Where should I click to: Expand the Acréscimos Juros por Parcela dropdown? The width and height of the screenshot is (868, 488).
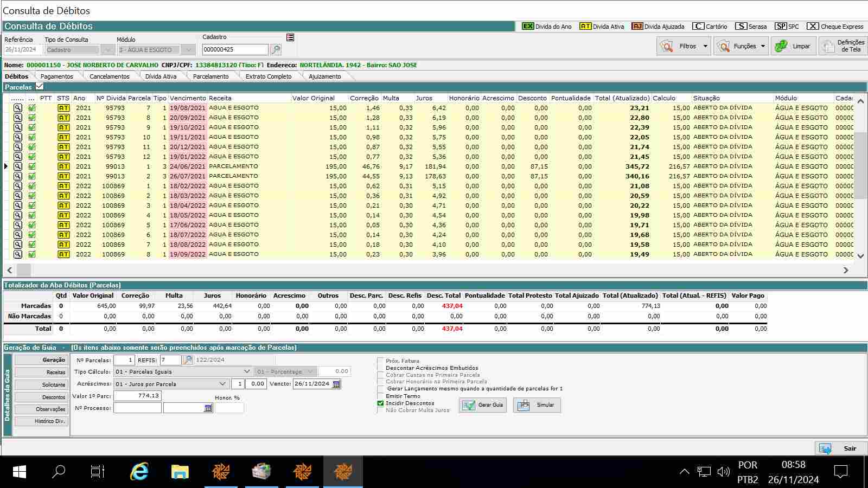222,384
